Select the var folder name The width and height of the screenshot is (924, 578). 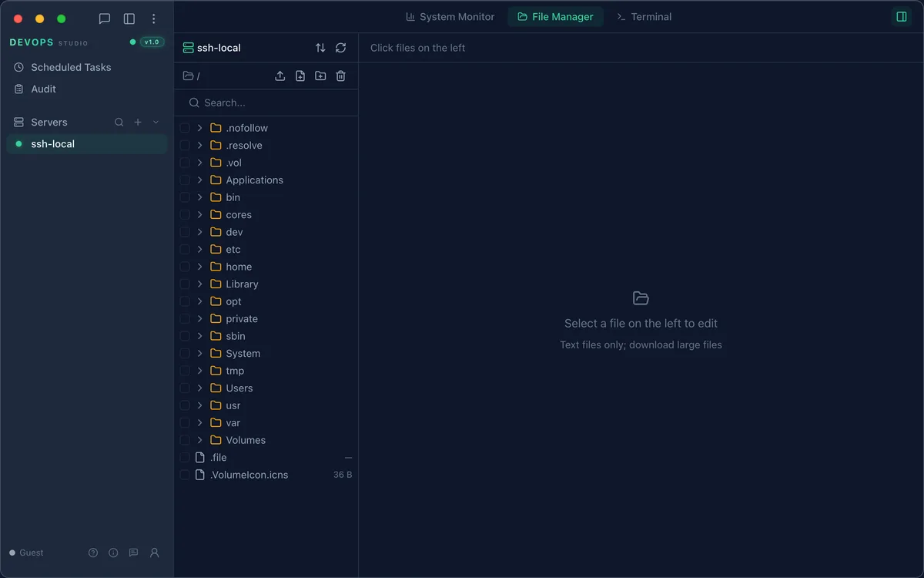(233, 422)
